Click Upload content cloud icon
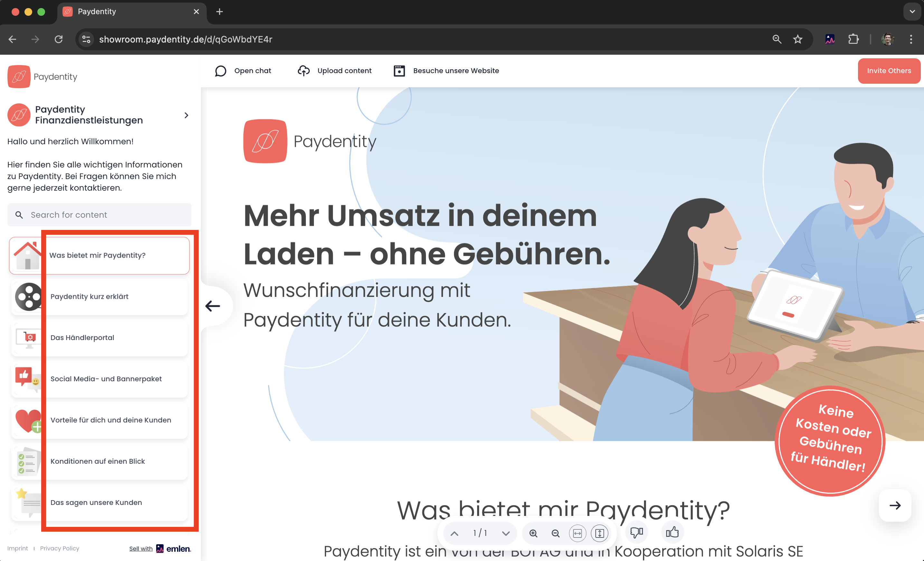The height and width of the screenshot is (561, 924). click(303, 71)
